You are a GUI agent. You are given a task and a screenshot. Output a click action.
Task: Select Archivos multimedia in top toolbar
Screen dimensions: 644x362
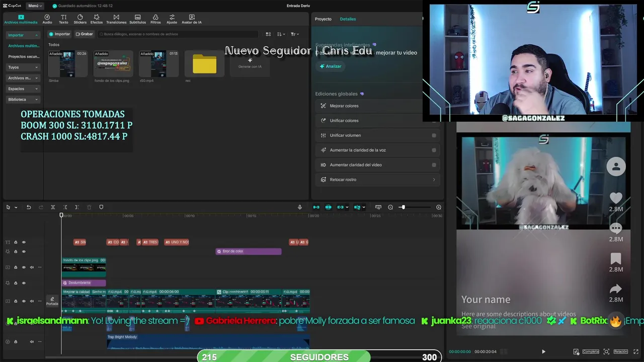(x=21, y=20)
